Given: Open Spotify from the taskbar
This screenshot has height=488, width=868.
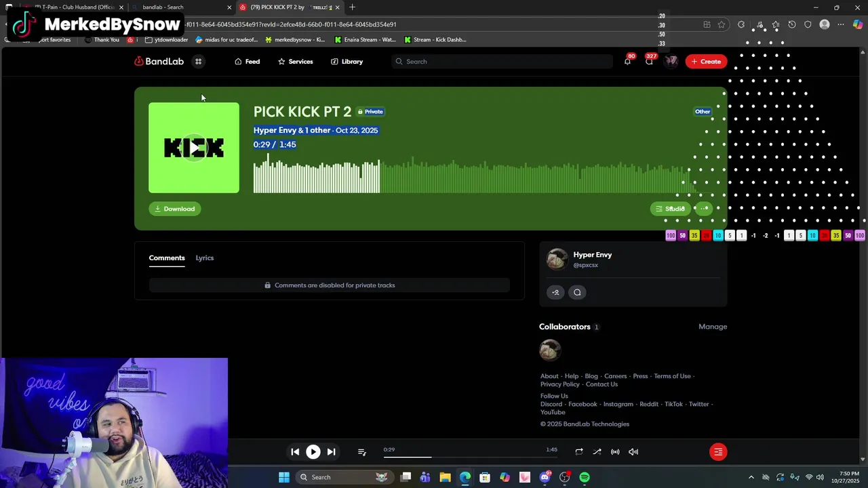Looking at the screenshot, I should [585, 477].
